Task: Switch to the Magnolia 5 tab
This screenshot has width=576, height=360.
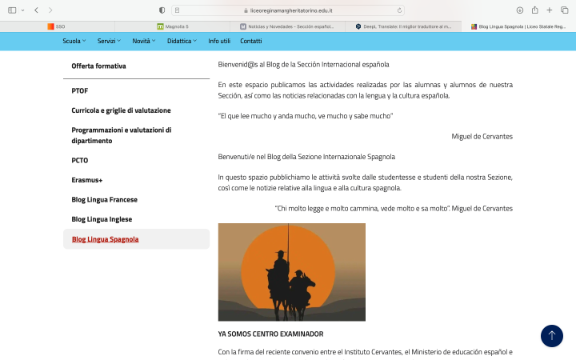Action: click(x=172, y=26)
